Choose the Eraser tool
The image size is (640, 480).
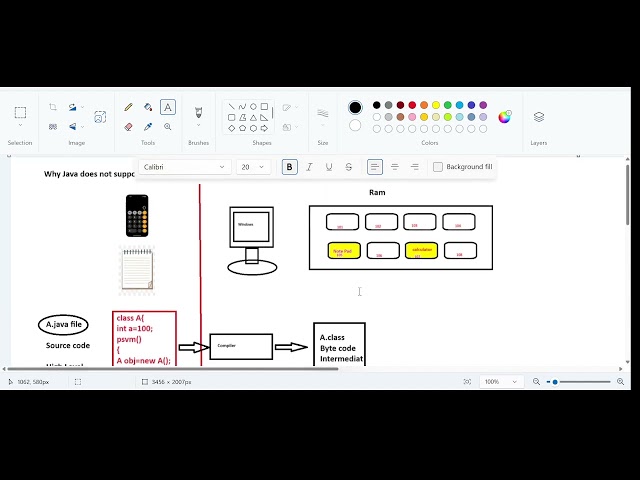coord(128,127)
